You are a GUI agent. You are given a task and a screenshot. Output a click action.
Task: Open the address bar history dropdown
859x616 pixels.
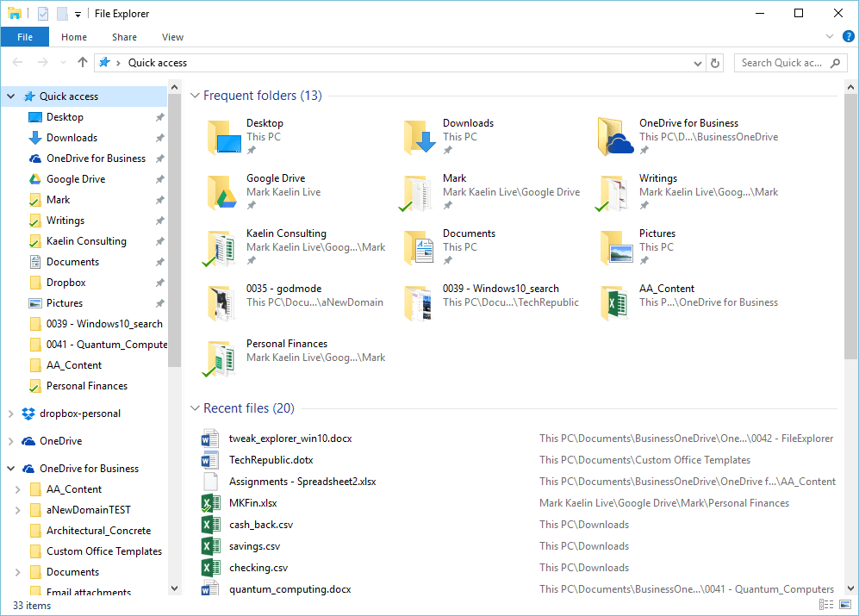(697, 64)
